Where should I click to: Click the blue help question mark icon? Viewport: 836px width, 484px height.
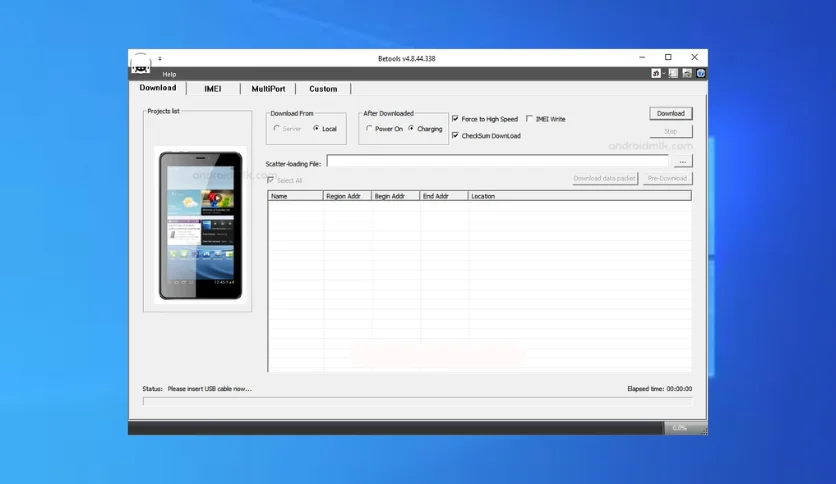pos(701,74)
